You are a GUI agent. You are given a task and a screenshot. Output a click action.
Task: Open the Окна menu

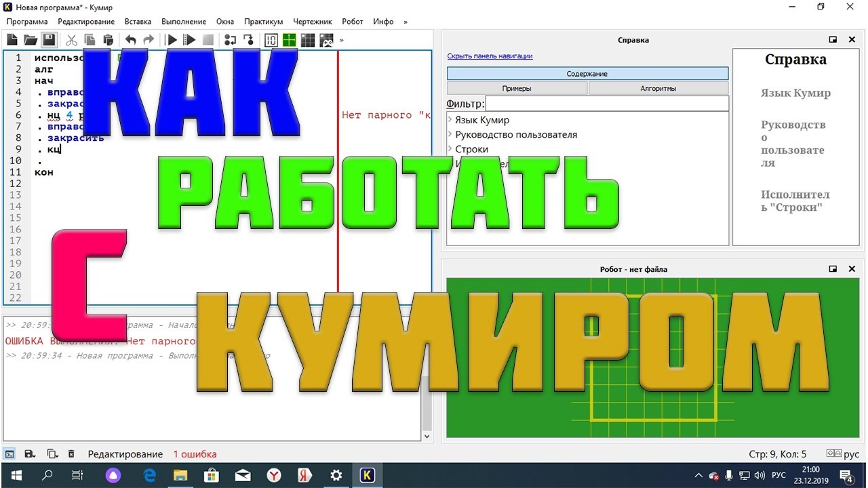coord(225,22)
